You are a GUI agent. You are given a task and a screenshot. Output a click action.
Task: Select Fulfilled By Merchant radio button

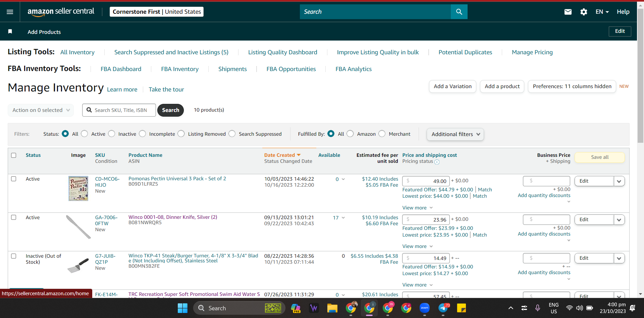pyautogui.click(x=382, y=134)
